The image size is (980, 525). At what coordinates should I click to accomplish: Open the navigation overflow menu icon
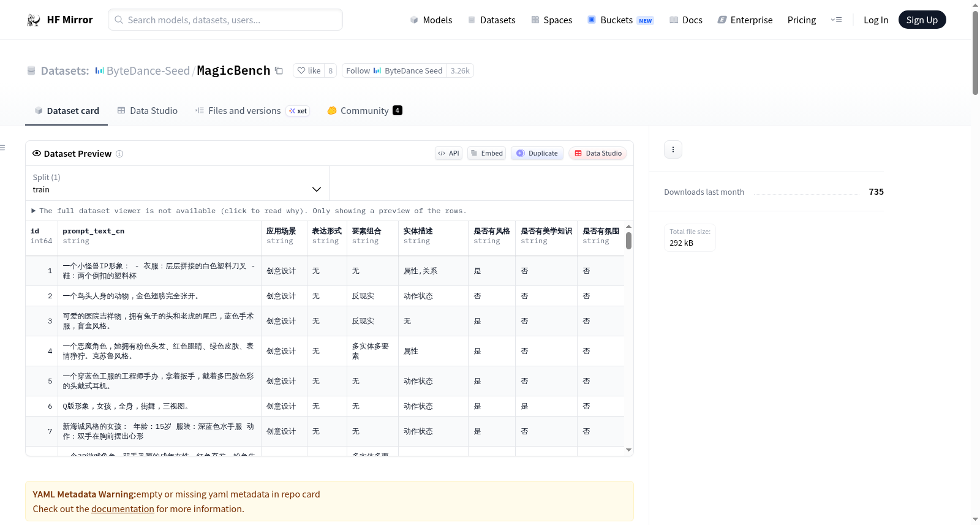(x=836, y=20)
